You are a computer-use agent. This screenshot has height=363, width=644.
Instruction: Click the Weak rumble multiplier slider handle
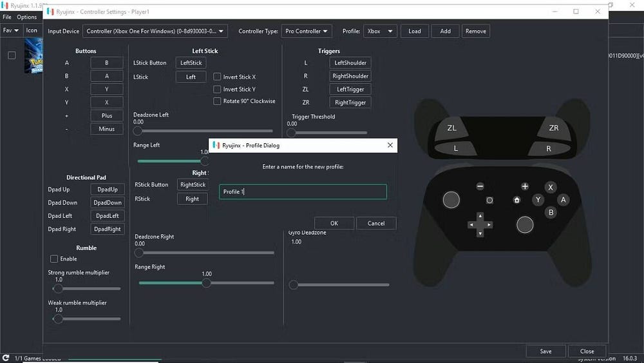(58, 319)
